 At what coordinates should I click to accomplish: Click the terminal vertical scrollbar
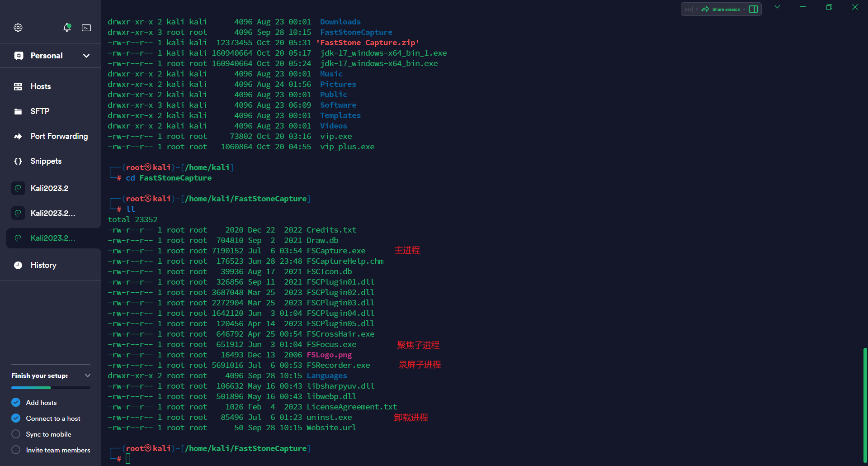865,403
